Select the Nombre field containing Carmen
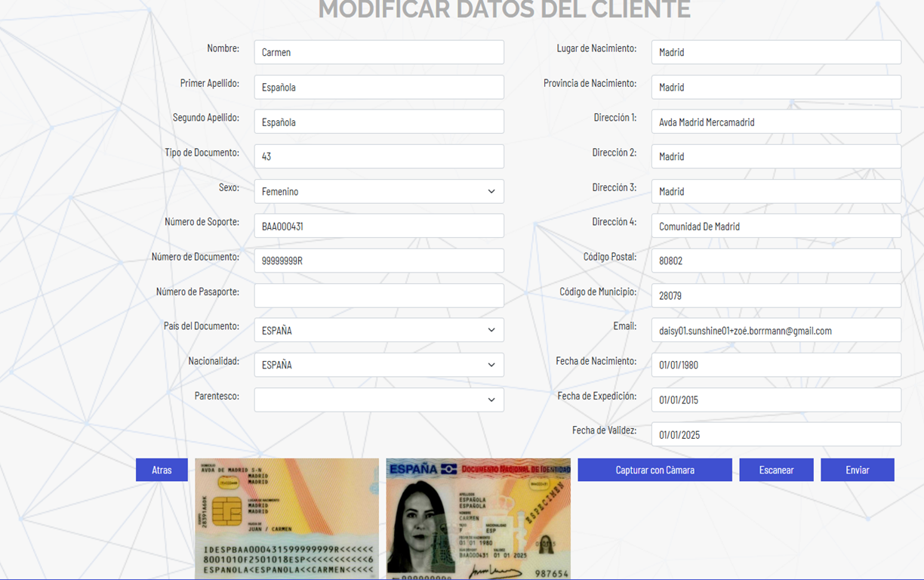 [x=379, y=52]
